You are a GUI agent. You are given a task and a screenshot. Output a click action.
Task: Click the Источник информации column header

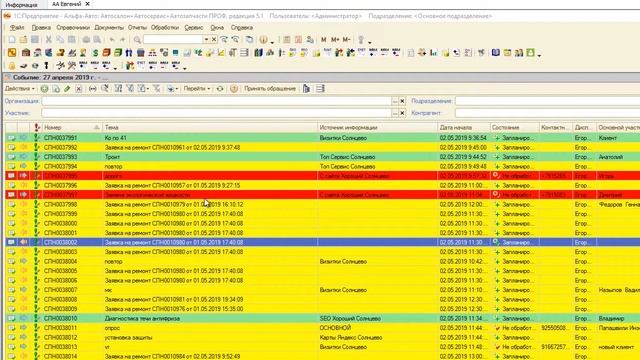click(378, 128)
